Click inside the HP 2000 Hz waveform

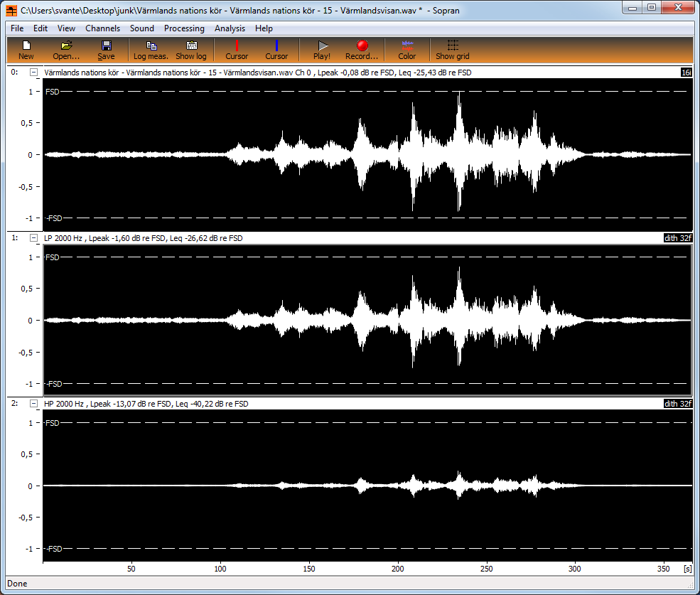(367, 486)
